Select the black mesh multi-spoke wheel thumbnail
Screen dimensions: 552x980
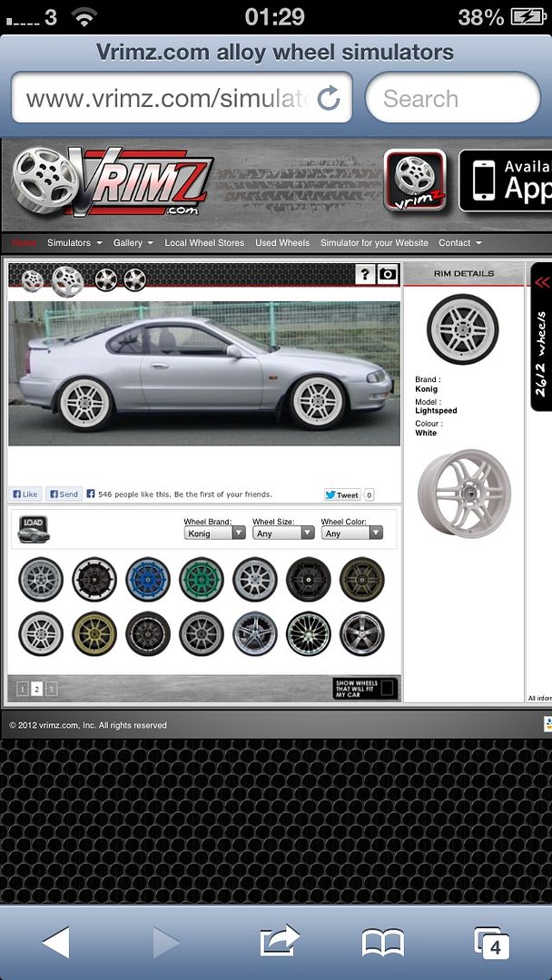click(308, 633)
